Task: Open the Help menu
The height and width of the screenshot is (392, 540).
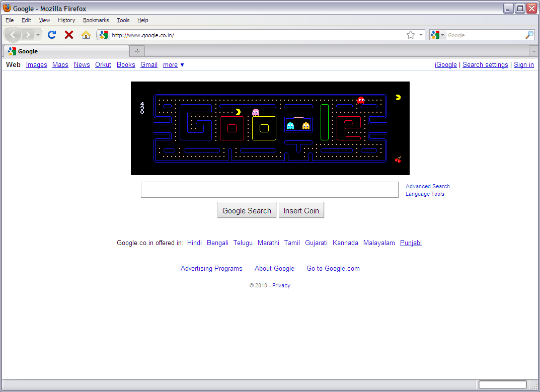Action: tap(142, 20)
